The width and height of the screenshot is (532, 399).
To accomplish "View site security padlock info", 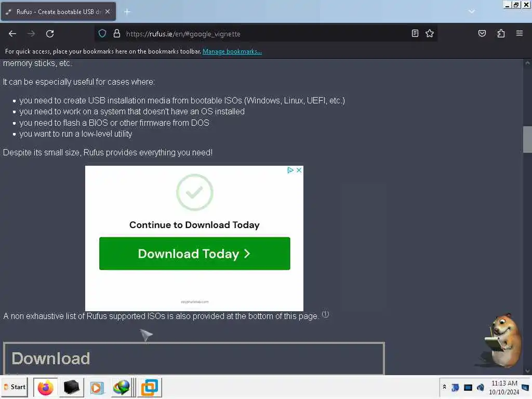I will point(117,34).
